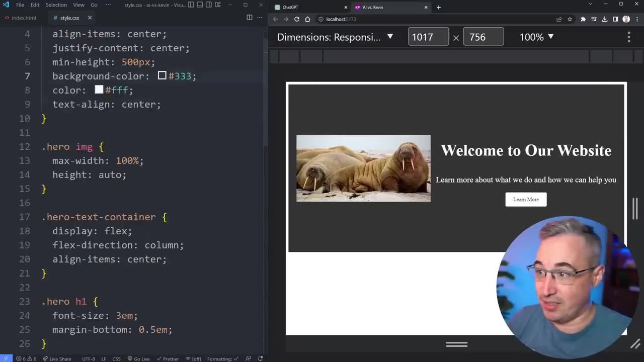Edit the viewport height field 756
Viewport: 644px width, 362px height.
coord(483,37)
